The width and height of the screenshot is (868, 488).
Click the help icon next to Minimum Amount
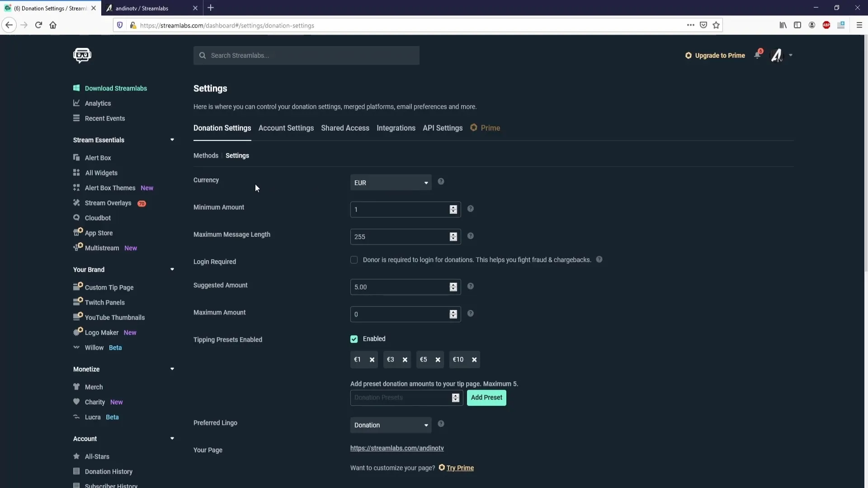(471, 209)
